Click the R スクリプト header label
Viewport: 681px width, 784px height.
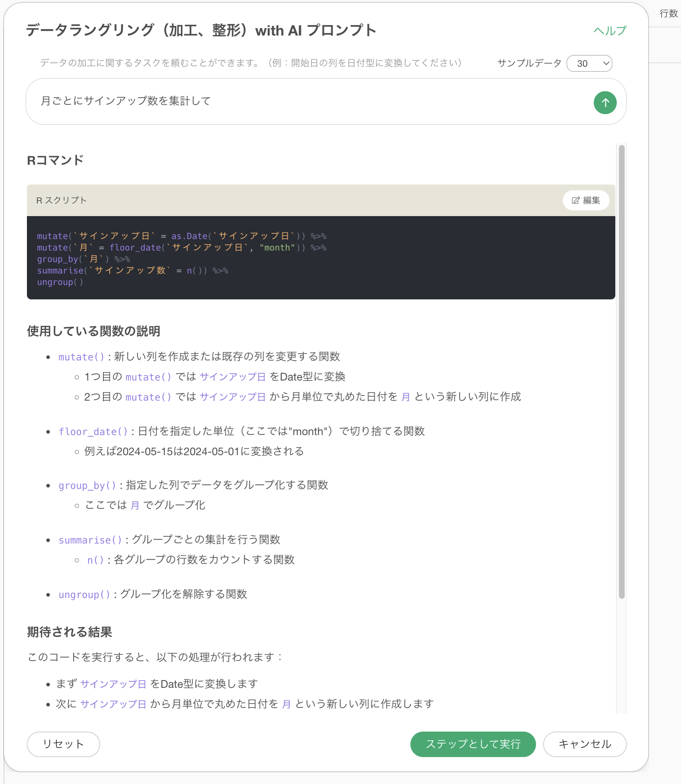(61, 200)
